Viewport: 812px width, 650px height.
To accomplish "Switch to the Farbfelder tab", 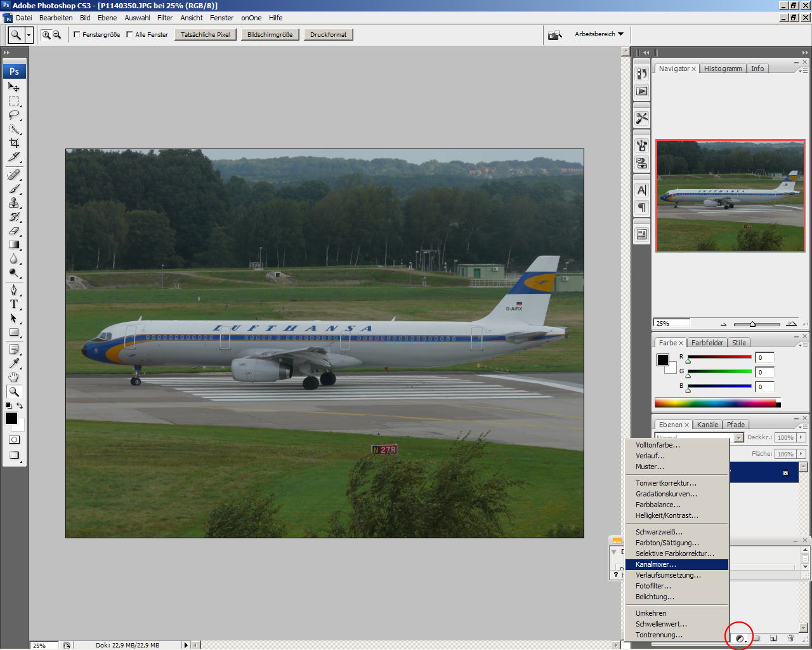I will pos(707,343).
